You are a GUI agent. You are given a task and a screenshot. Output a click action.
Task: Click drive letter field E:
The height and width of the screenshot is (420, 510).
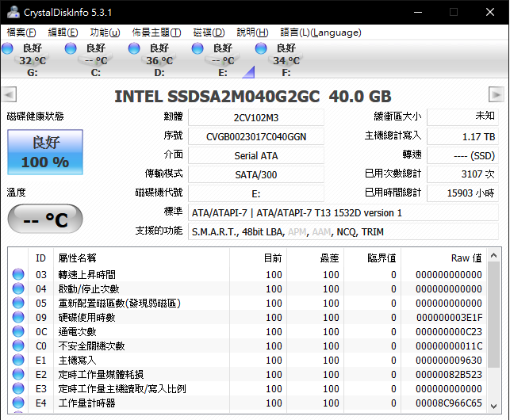pos(256,193)
